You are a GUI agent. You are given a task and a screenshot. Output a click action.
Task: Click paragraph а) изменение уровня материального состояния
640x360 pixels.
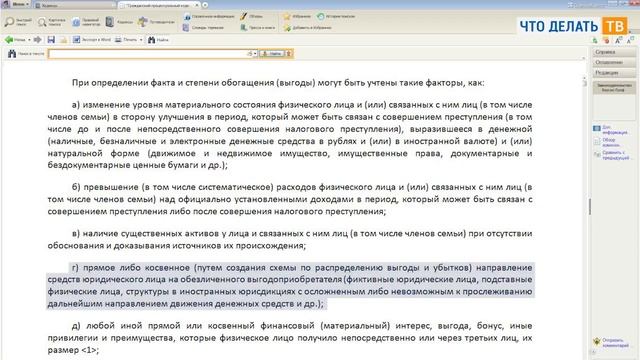pos(290,135)
